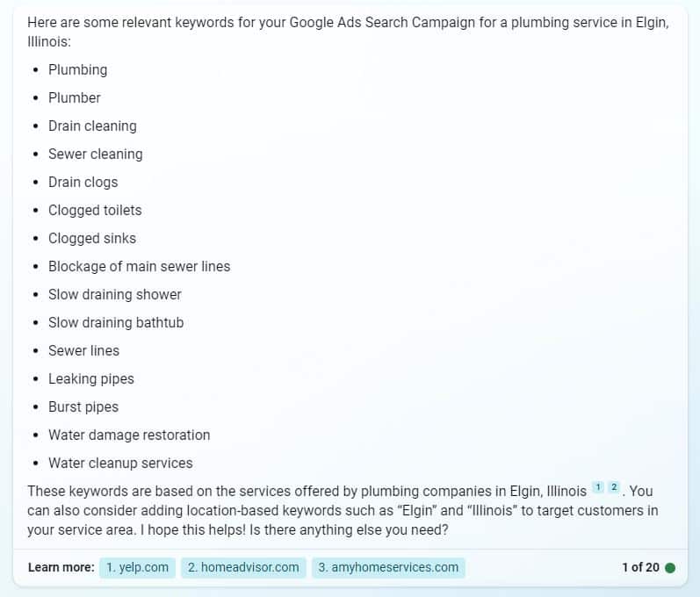Viewport: 700px width, 597px height.
Task: Open the yelp.com source link
Action: pyautogui.click(x=137, y=567)
